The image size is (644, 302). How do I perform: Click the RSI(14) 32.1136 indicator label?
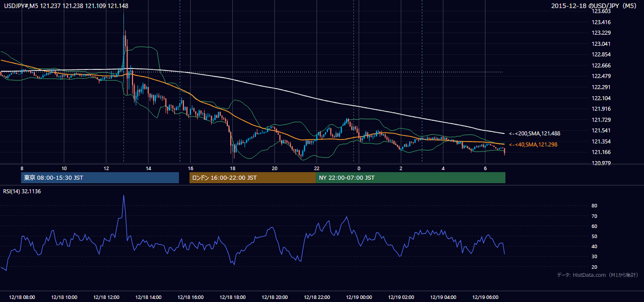click(21, 192)
